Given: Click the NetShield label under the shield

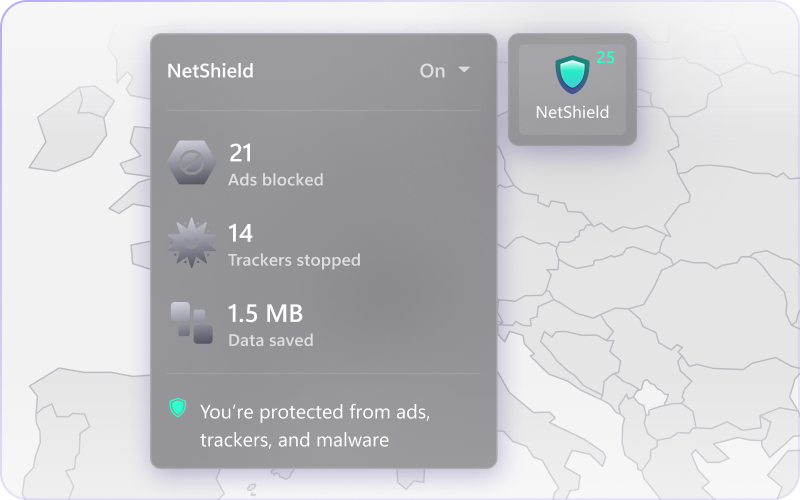Looking at the screenshot, I should [x=572, y=112].
